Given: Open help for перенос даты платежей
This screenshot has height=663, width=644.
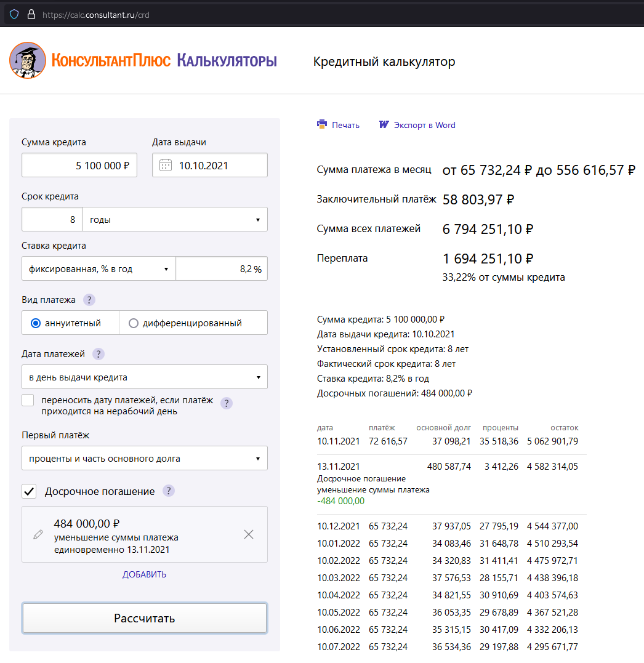Looking at the screenshot, I should [227, 403].
